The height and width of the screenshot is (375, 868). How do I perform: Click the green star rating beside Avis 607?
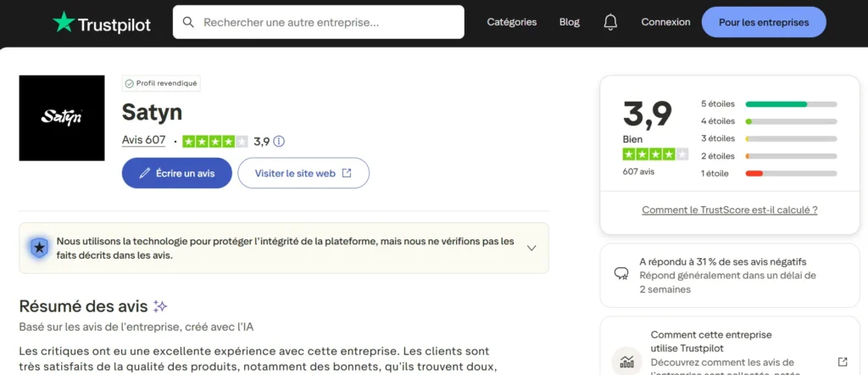pyautogui.click(x=214, y=141)
